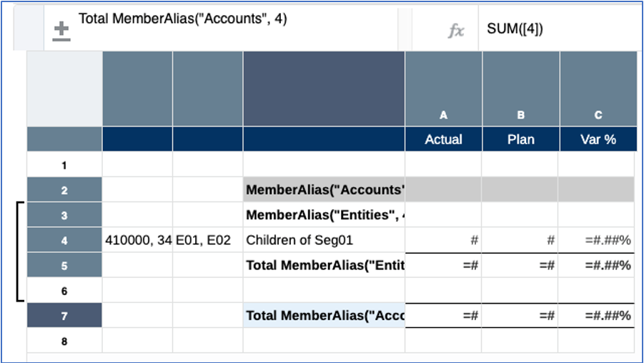Click the Total MemberAlias Entities cell in row 5
This screenshot has width=644, height=363.
[x=323, y=265]
